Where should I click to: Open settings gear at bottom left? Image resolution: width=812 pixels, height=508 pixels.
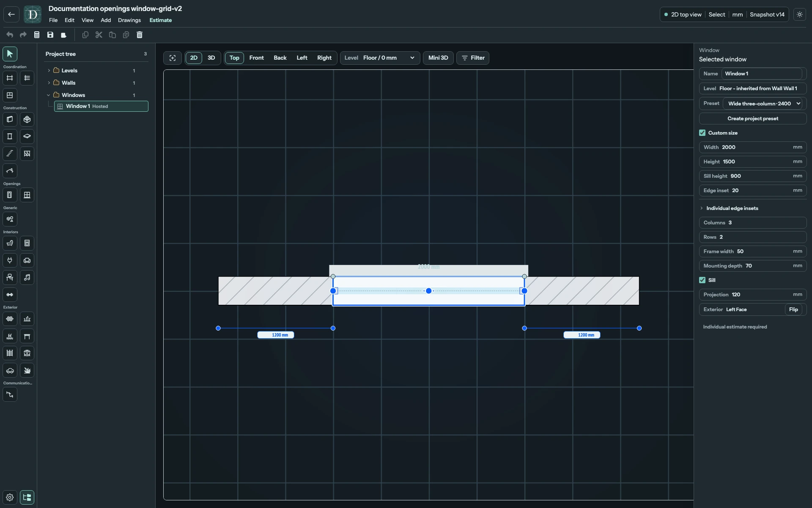[x=10, y=497]
